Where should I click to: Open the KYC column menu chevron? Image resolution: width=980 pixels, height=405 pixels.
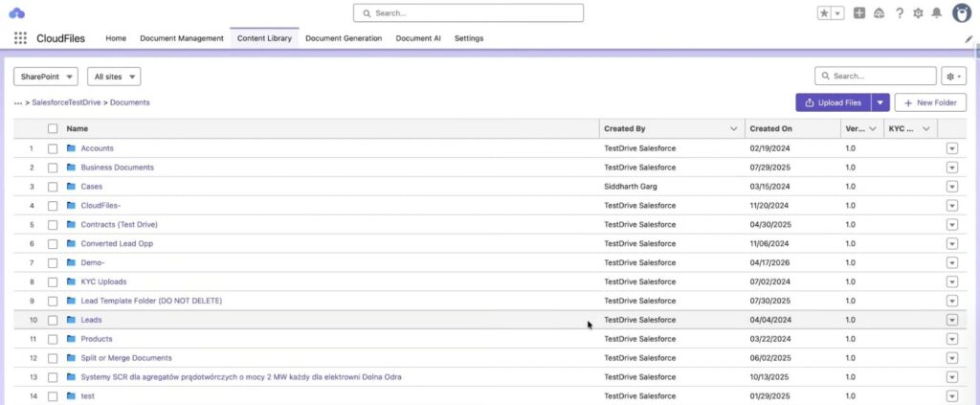(x=926, y=128)
